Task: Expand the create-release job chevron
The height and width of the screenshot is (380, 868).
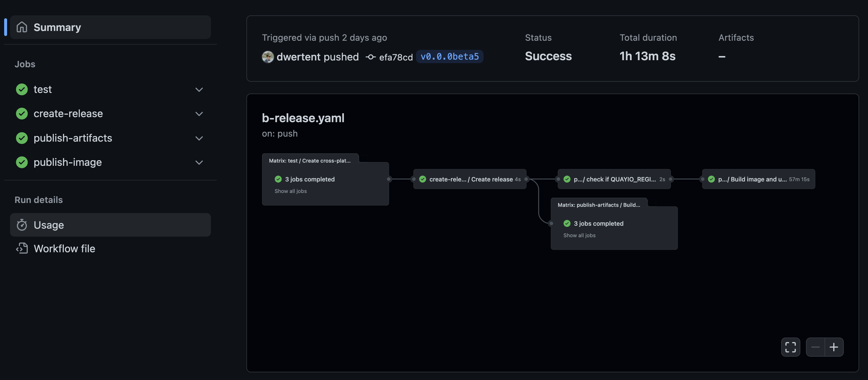Action: pyautogui.click(x=199, y=114)
